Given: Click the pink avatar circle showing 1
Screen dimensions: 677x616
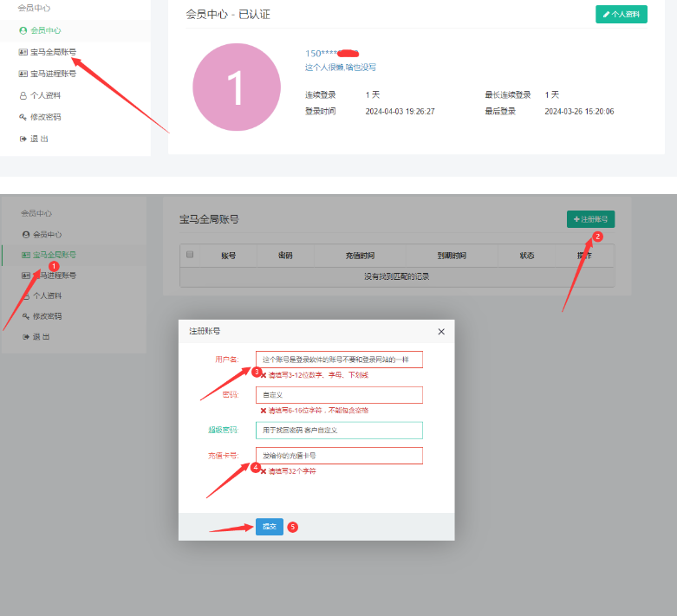Looking at the screenshot, I should point(237,87).
